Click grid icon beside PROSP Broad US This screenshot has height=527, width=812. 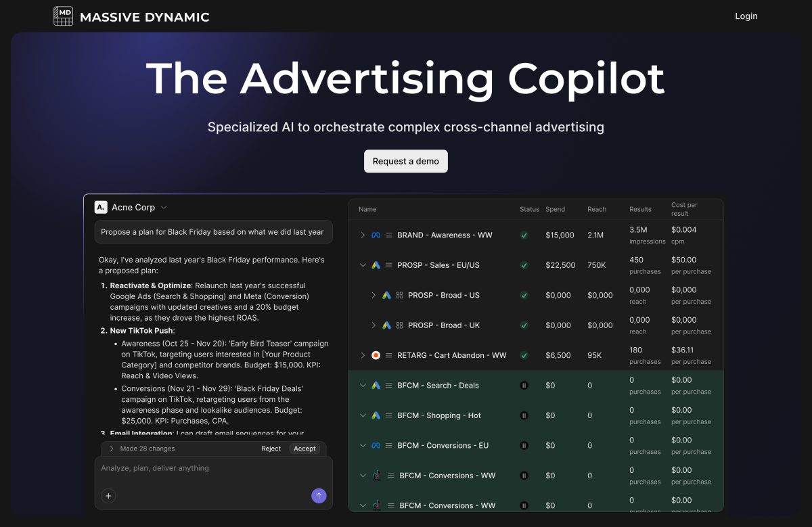click(399, 296)
